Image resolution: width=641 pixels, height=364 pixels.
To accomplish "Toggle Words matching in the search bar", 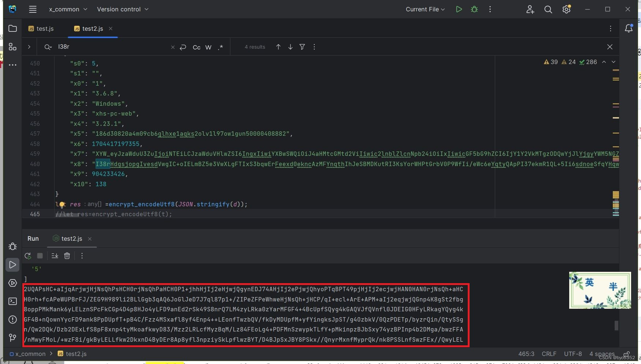I will click(208, 47).
